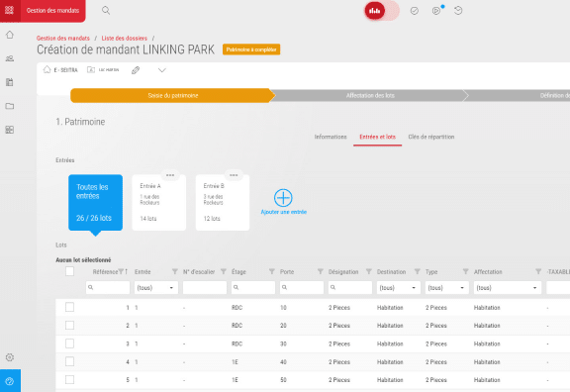
Task: Follow the Liste des dossiers breadcrumb
Action: point(125,39)
